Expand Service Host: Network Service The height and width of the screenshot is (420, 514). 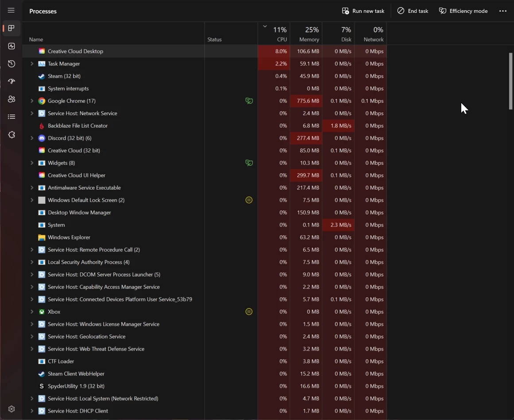[32, 113]
